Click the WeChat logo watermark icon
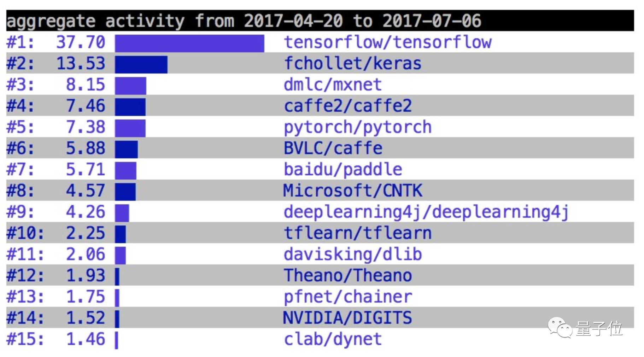This screenshot has height=357, width=644. click(x=560, y=327)
